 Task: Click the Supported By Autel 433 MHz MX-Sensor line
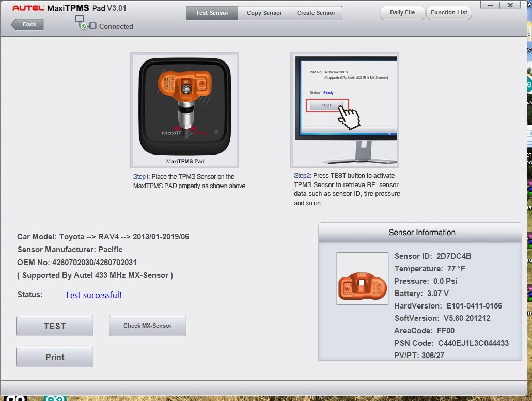pyautogui.click(x=95, y=275)
